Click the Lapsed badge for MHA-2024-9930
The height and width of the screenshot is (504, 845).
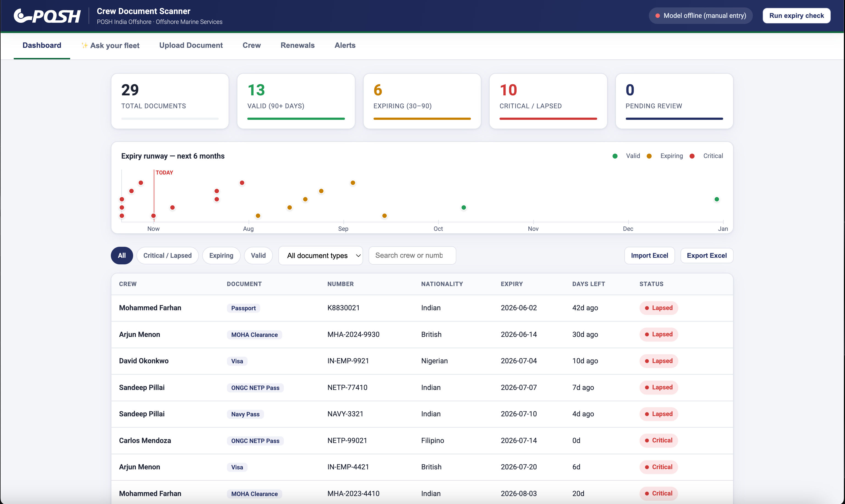(x=659, y=334)
